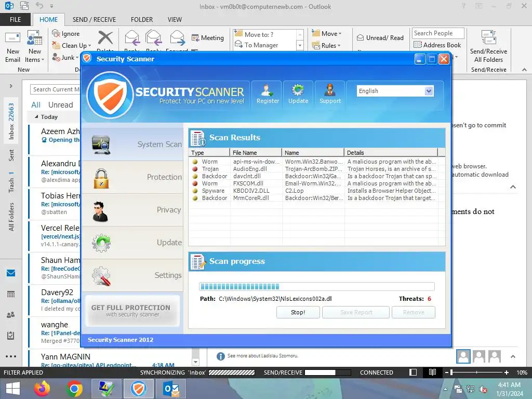Click the zoom slider in Outlook status bar
Screen dimensions: 532x399
(x=477, y=372)
